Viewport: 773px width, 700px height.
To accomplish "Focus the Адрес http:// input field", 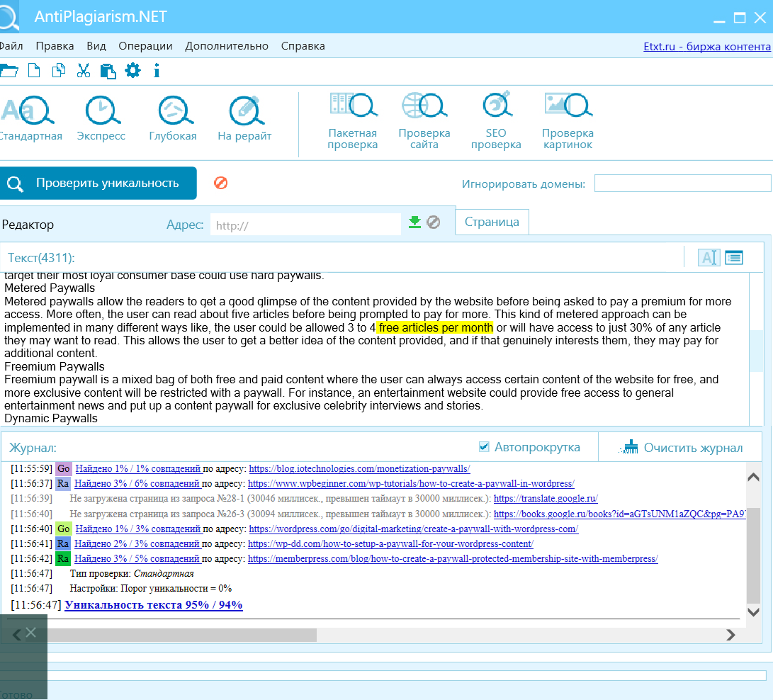I will (305, 225).
